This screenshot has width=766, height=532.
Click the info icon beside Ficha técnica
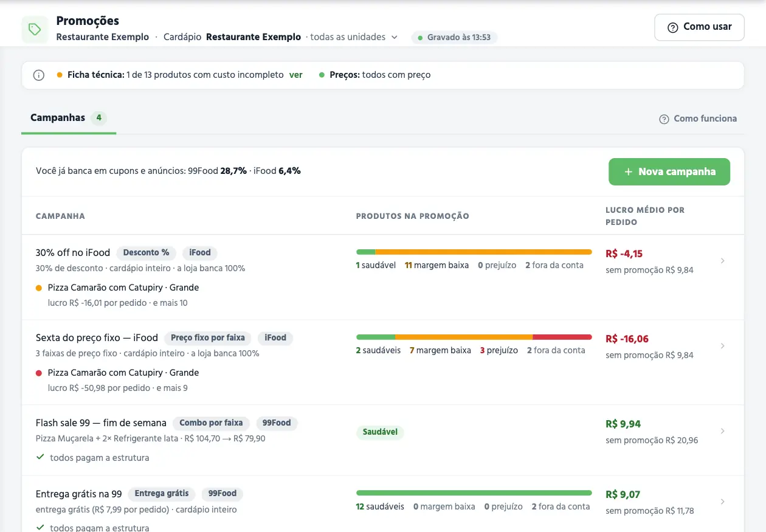[x=39, y=75]
